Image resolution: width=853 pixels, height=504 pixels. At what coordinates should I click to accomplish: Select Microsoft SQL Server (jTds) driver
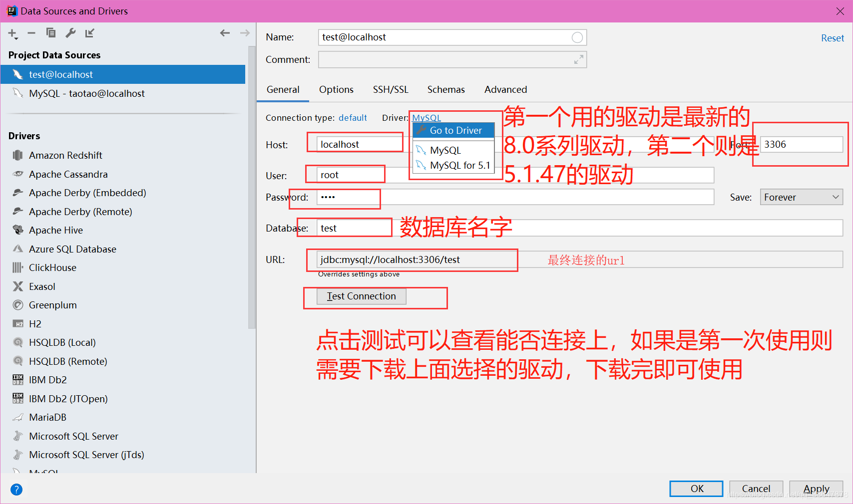(x=123, y=455)
